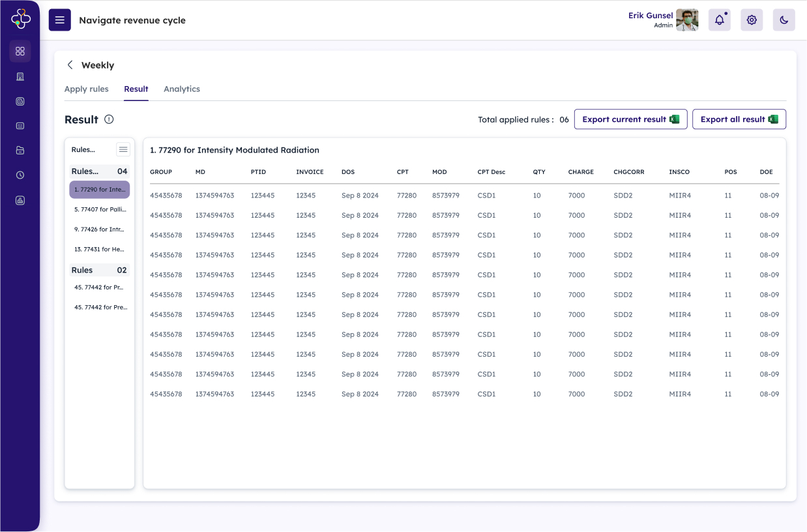Click the bar chart icon in sidebar
807x532 pixels.
pyautogui.click(x=20, y=200)
